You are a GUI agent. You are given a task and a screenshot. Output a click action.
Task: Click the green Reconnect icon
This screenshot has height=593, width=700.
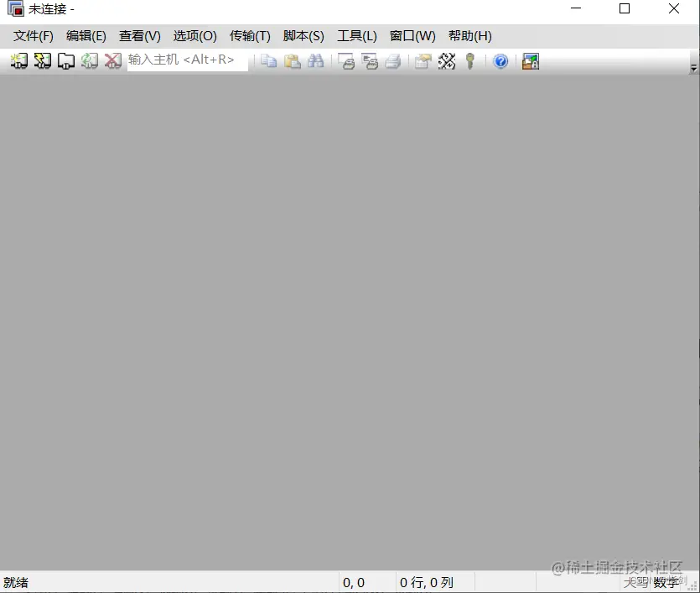pos(90,60)
